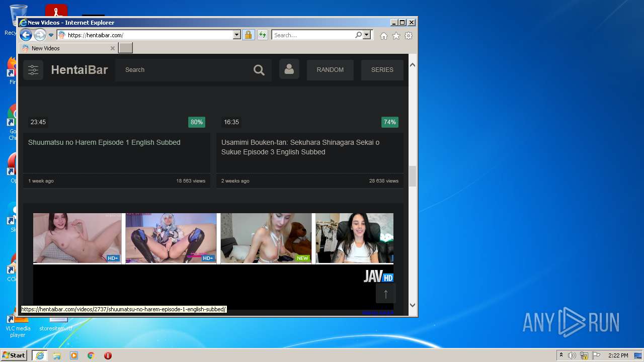Click the 74% rating badge
The image size is (644, 362).
(x=390, y=122)
